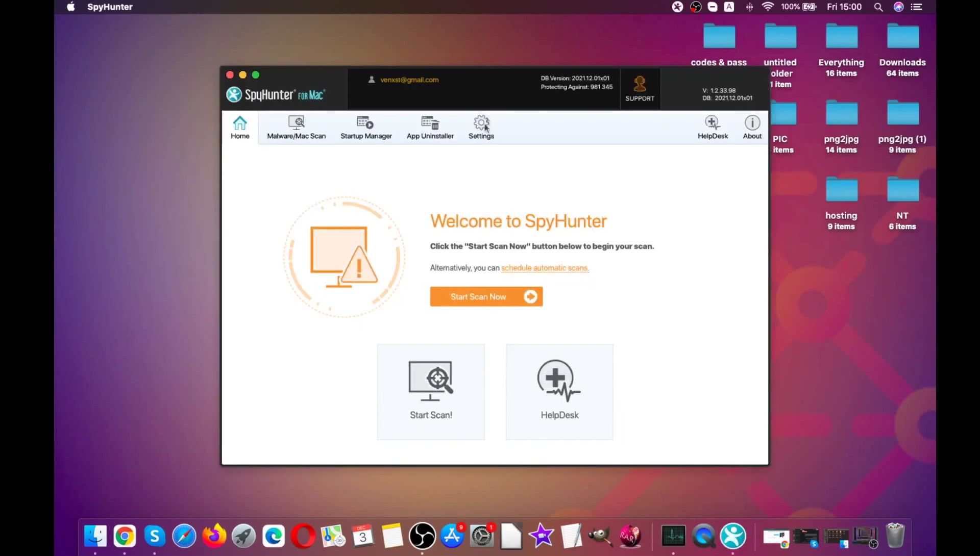This screenshot has width=980, height=556.
Task: Open OBS Studio from the dock
Action: [422, 536]
